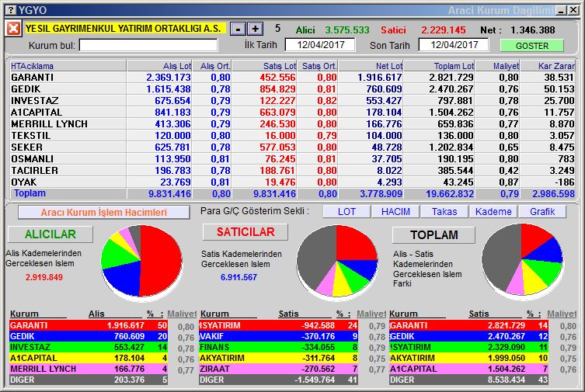Switch to the LOT display tab
Viewport: 585px width, 392px height.
coord(346,212)
